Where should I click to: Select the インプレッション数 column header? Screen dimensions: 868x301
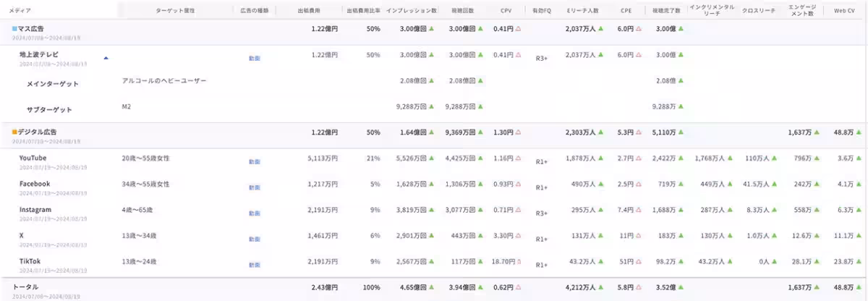coord(411,11)
